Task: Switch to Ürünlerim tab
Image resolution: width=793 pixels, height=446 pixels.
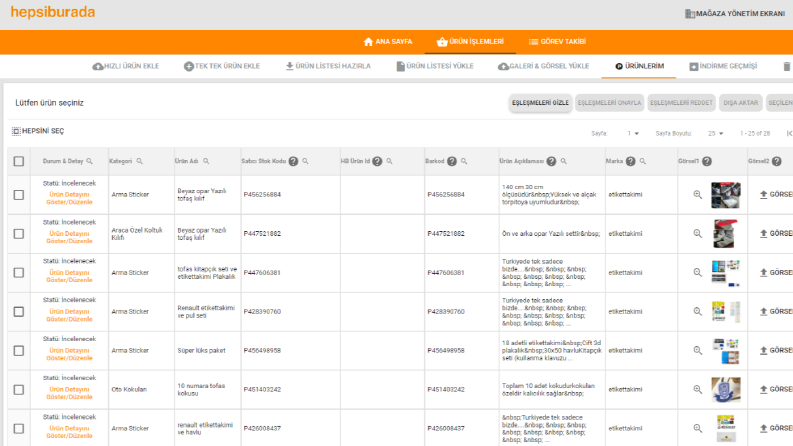Action: point(639,66)
